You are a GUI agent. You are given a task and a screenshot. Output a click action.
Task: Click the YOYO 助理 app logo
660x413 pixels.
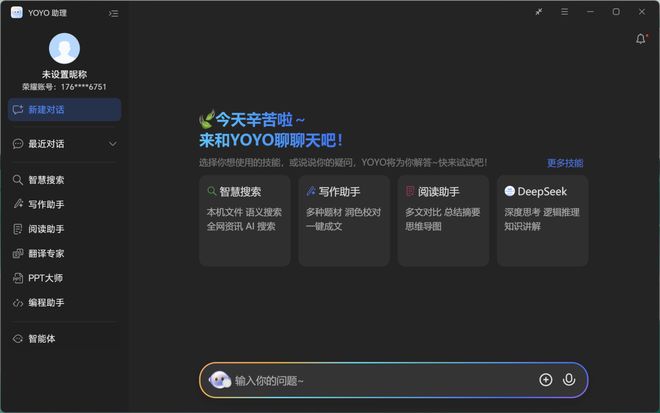(x=17, y=13)
